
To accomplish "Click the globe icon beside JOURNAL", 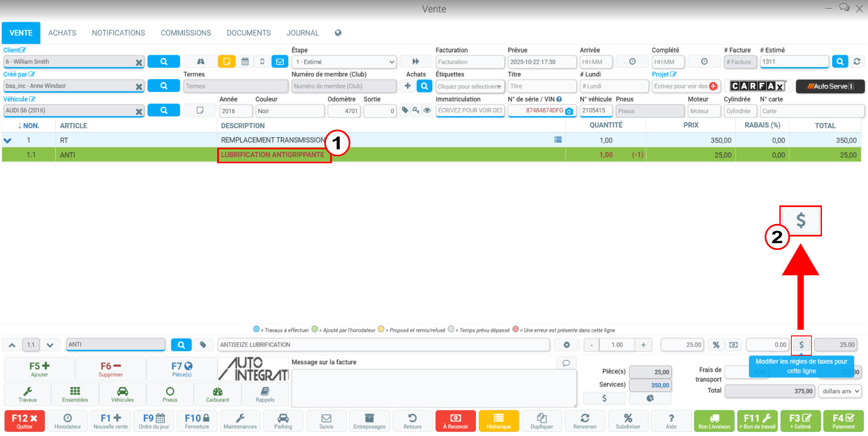I will click(x=338, y=33).
